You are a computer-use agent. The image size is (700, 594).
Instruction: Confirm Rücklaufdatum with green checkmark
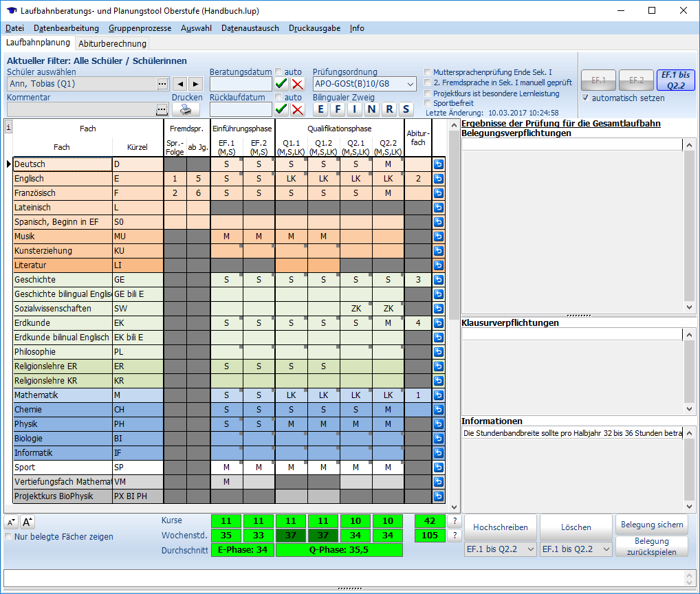tap(281, 109)
